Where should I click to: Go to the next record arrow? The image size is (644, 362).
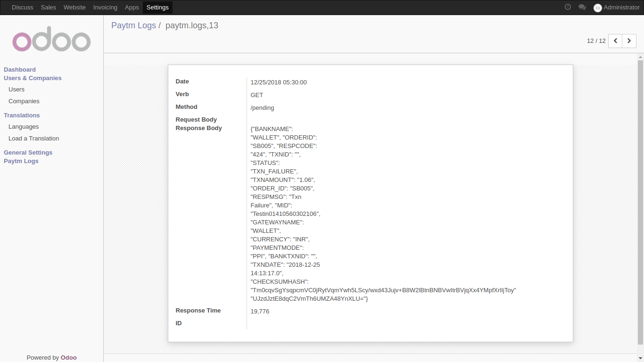[x=629, y=41]
